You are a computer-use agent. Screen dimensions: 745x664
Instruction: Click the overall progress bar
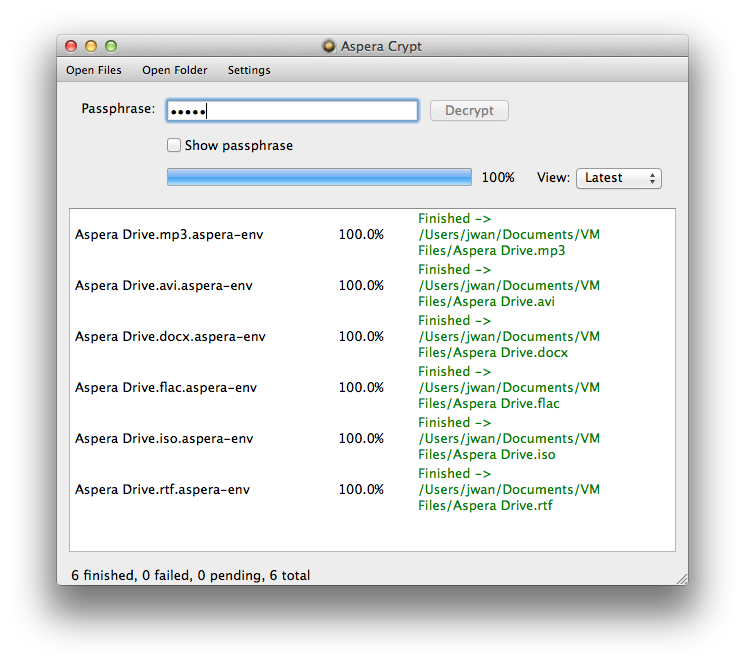(319, 177)
